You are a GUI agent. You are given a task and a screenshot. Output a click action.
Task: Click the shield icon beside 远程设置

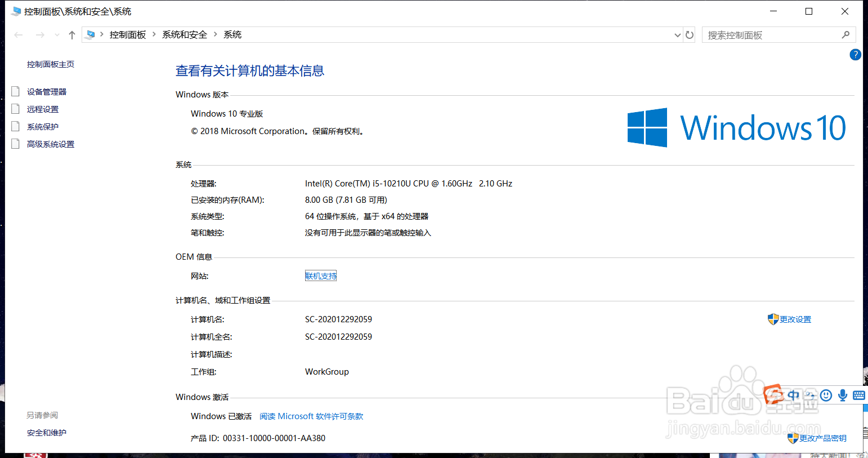click(x=16, y=109)
